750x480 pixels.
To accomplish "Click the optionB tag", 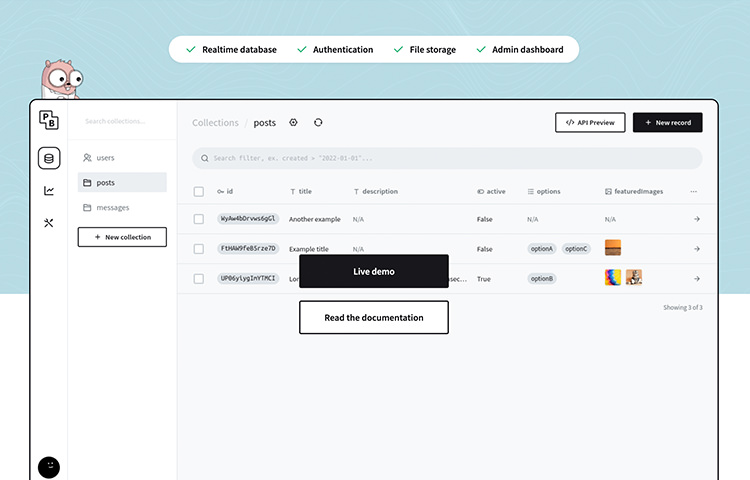I will coord(541,279).
